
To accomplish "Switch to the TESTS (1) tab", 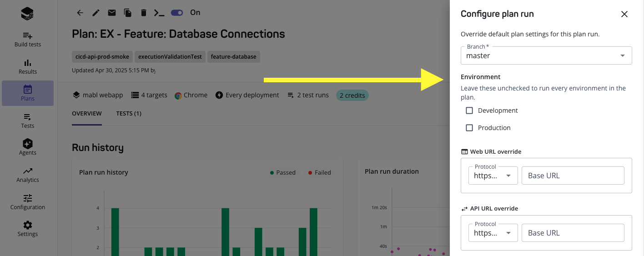I will (x=129, y=114).
